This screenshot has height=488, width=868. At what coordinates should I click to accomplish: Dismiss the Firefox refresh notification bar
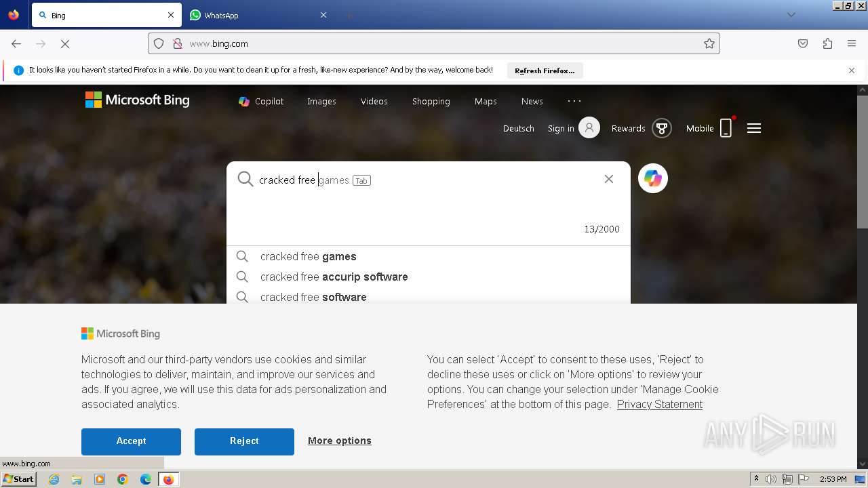pyautogui.click(x=852, y=70)
